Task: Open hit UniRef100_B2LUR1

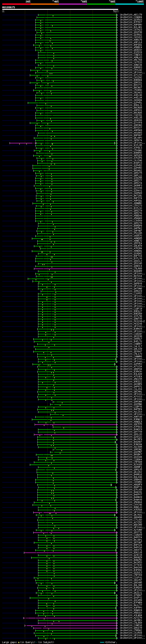Action: [x=131, y=27]
